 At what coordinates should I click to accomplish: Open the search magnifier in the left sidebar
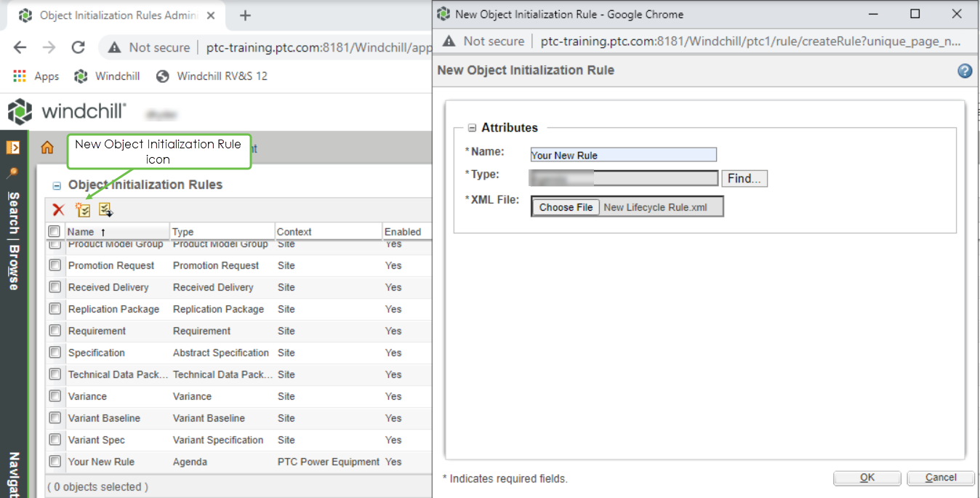pos(15,173)
